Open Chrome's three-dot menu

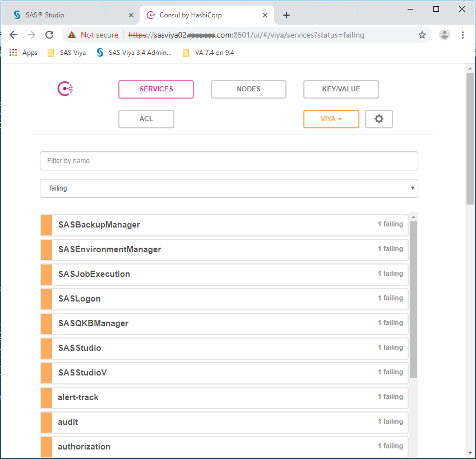(463, 35)
